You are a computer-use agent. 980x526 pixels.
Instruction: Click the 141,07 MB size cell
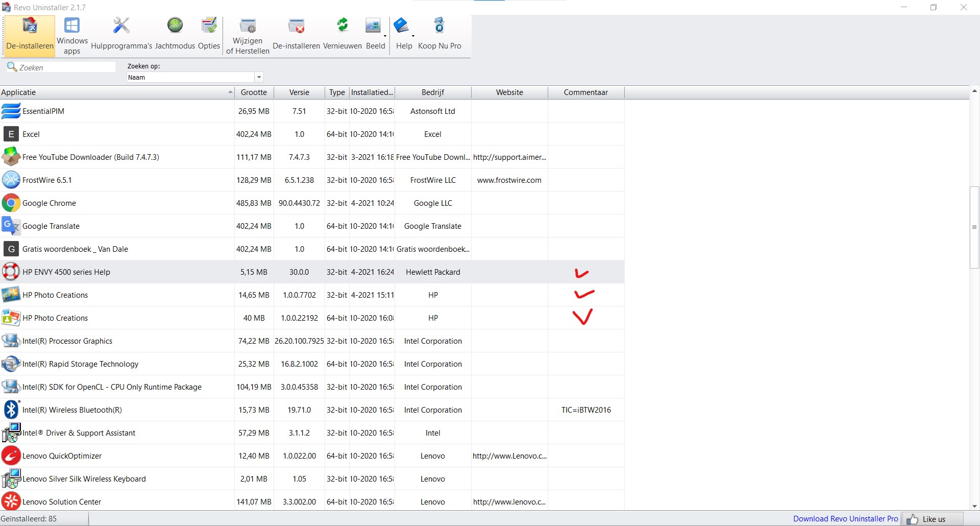(254, 501)
